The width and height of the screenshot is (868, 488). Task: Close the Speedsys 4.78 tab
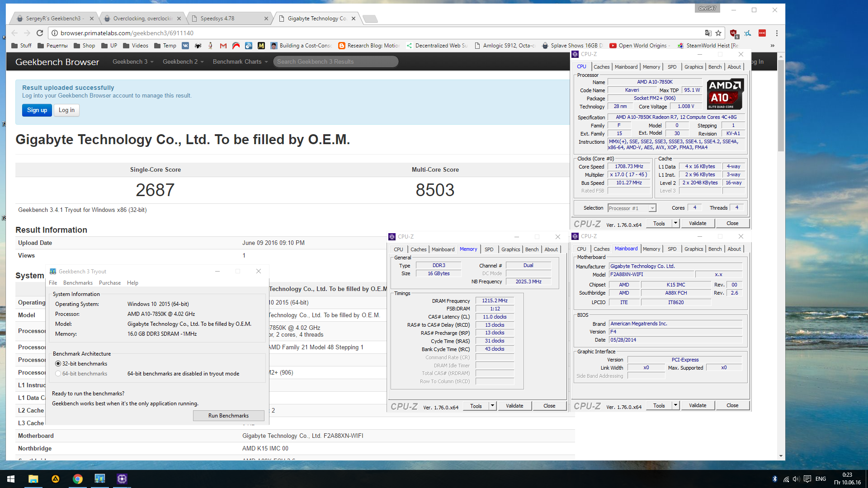tap(266, 19)
